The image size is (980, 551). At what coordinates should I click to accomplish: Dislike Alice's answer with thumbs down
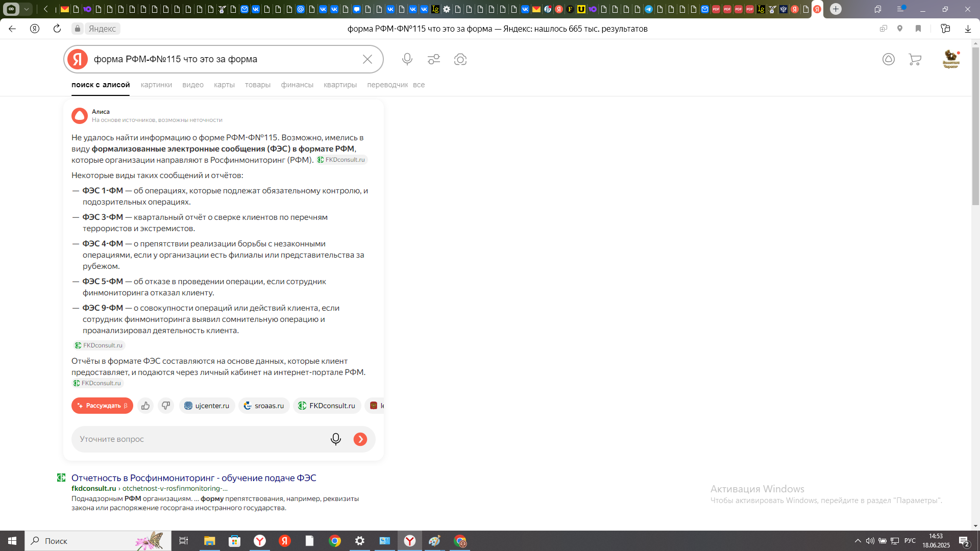(x=166, y=406)
